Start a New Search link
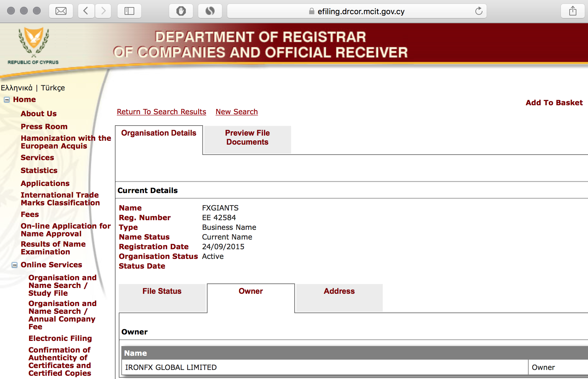Viewport: 588px width, 379px height. [x=237, y=112]
